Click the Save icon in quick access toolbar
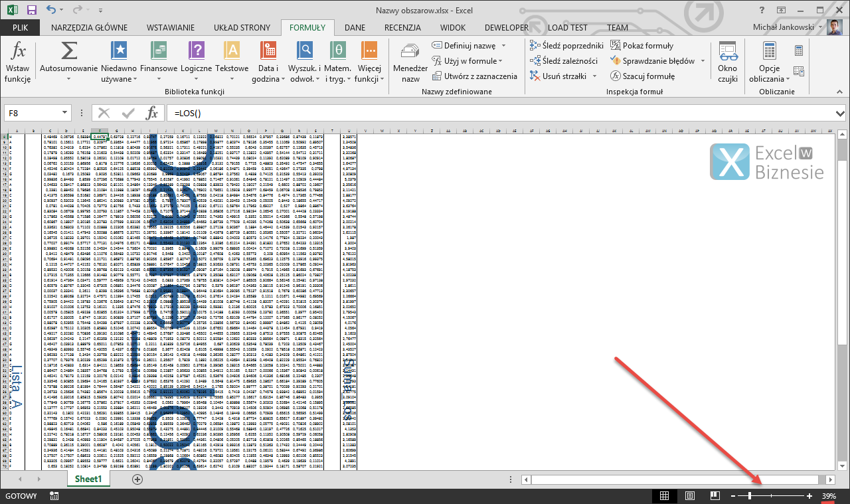This screenshot has width=850, height=504. coord(31,11)
